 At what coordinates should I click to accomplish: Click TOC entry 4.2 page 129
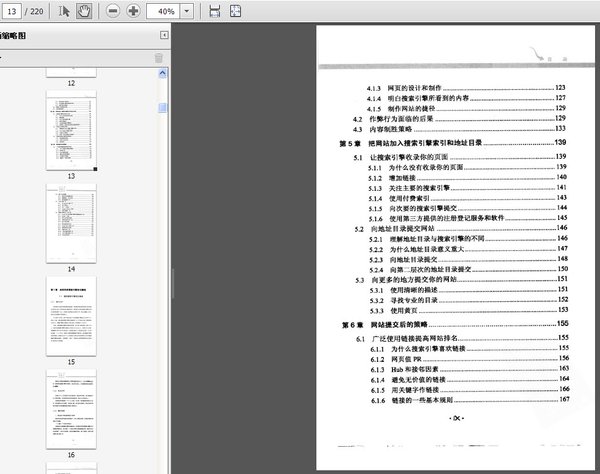coord(459,119)
